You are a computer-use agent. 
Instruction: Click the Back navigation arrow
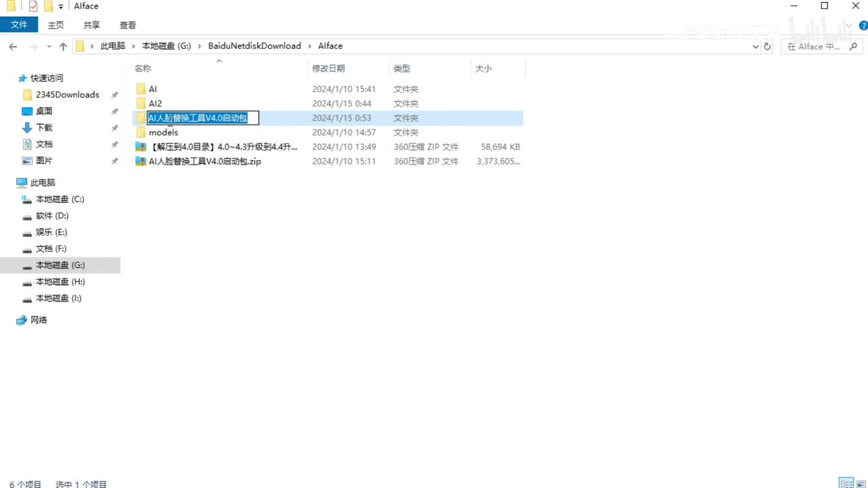coord(13,47)
